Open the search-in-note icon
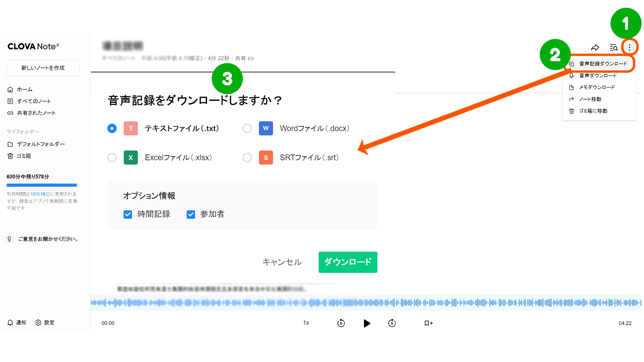Image resolution: width=644 pixels, height=362 pixels. click(613, 48)
